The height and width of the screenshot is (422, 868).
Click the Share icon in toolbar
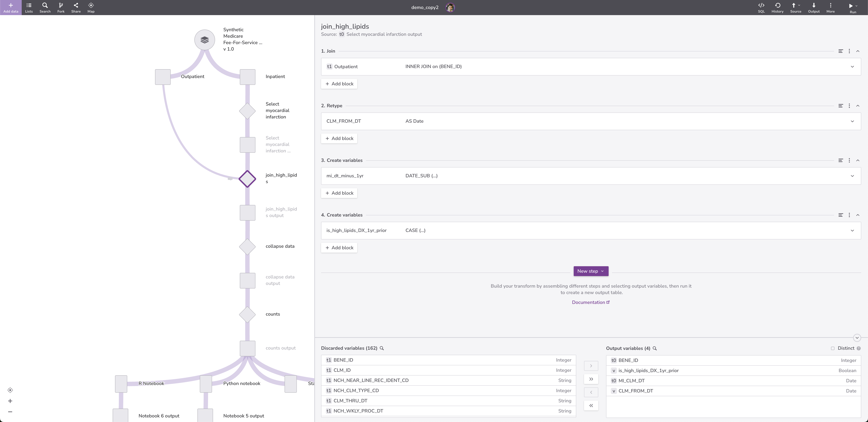(76, 7)
